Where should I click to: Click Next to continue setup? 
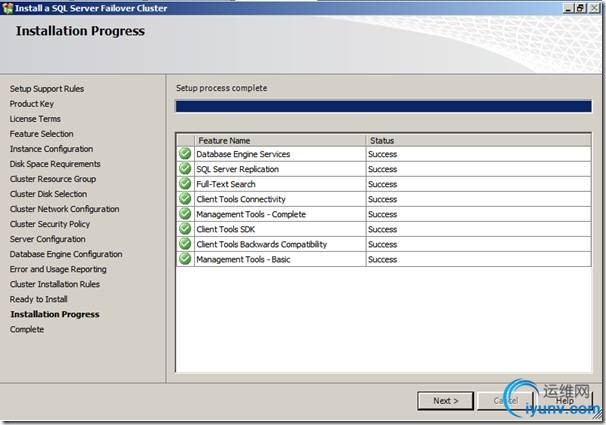445,401
